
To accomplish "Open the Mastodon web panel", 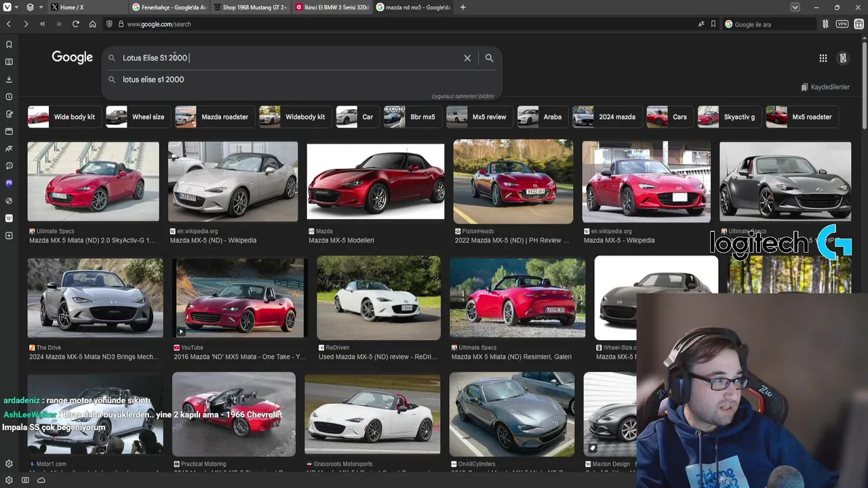I will (9, 183).
